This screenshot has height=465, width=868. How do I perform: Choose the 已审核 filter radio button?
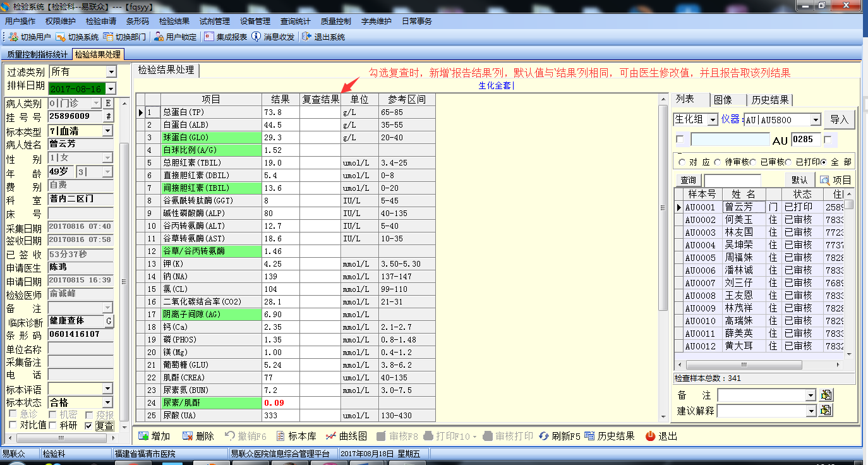click(x=754, y=162)
